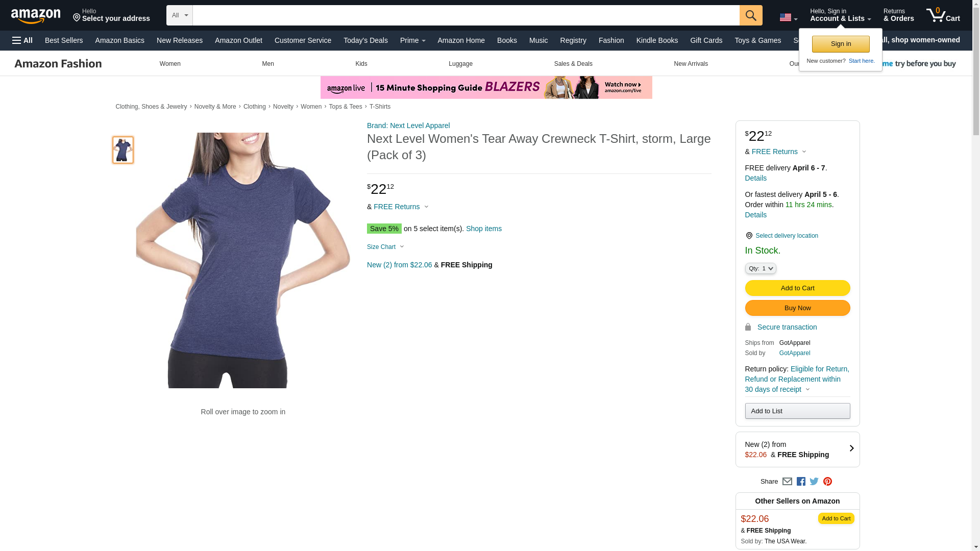The width and height of the screenshot is (980, 551).
Task: Click the search magnifying glass icon
Action: click(750, 15)
